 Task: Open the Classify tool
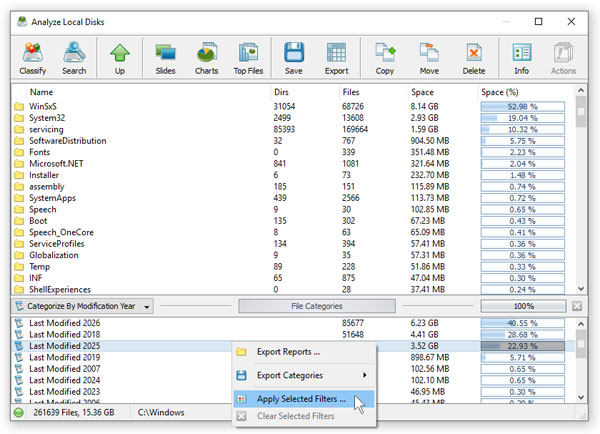pos(33,58)
